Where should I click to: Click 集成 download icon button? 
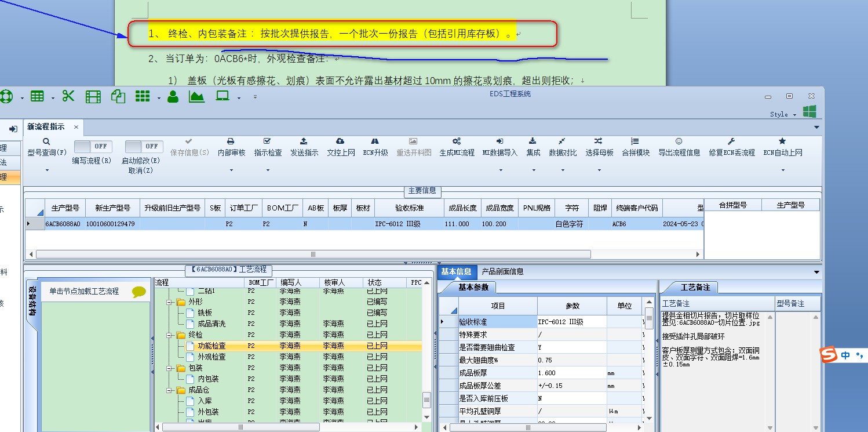click(x=533, y=147)
